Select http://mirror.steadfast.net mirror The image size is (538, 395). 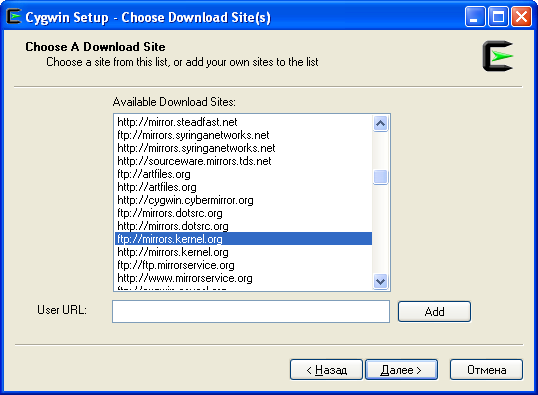pyautogui.click(x=243, y=122)
